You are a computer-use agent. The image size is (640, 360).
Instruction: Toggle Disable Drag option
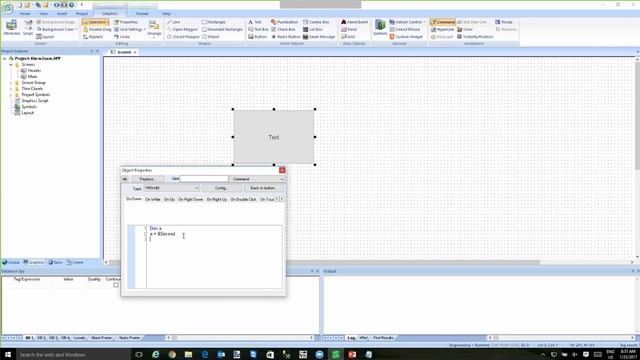tap(97, 29)
